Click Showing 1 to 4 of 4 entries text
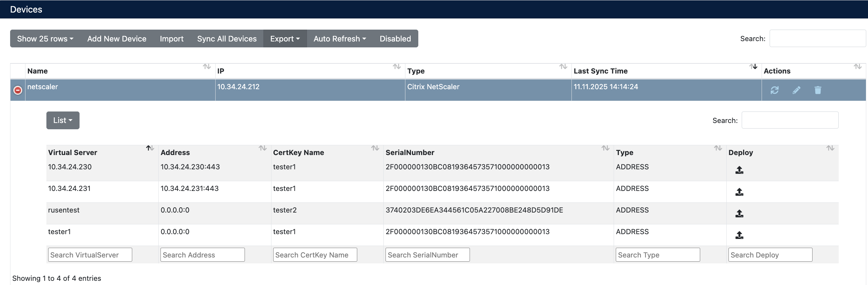The image size is (868, 285). 57,278
